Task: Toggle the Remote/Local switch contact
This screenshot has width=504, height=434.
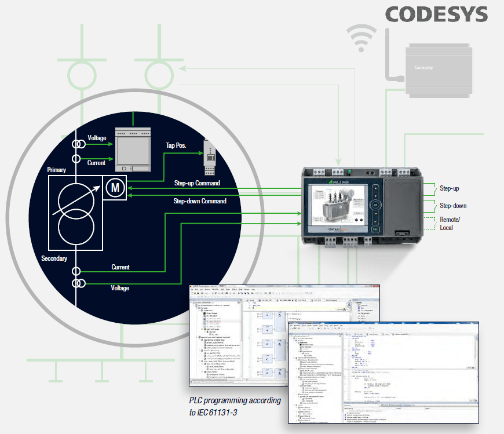Action: pyautogui.click(x=429, y=223)
